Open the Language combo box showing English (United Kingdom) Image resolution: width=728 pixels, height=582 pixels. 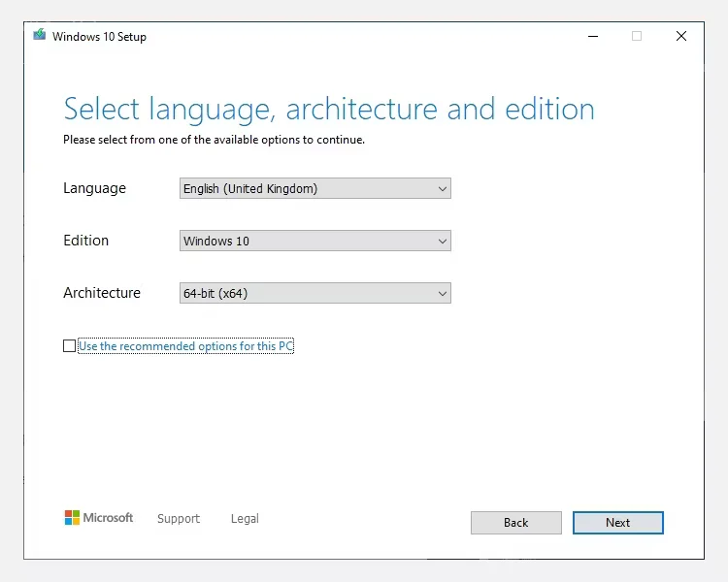click(x=306, y=189)
